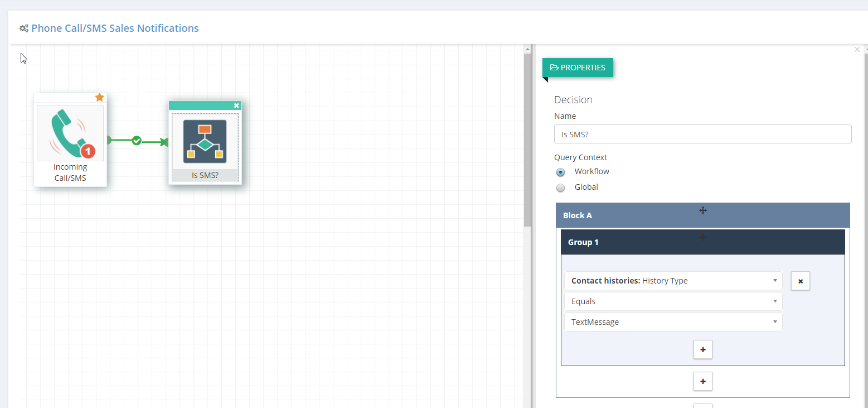
Task: Click the orange star on Incoming Call/SMS node
Action: pyautogui.click(x=99, y=97)
